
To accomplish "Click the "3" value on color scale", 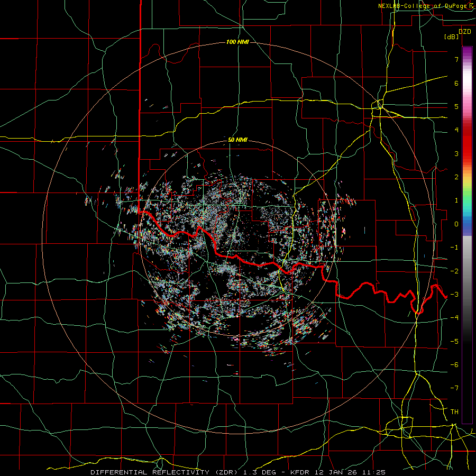I will [x=456, y=153].
